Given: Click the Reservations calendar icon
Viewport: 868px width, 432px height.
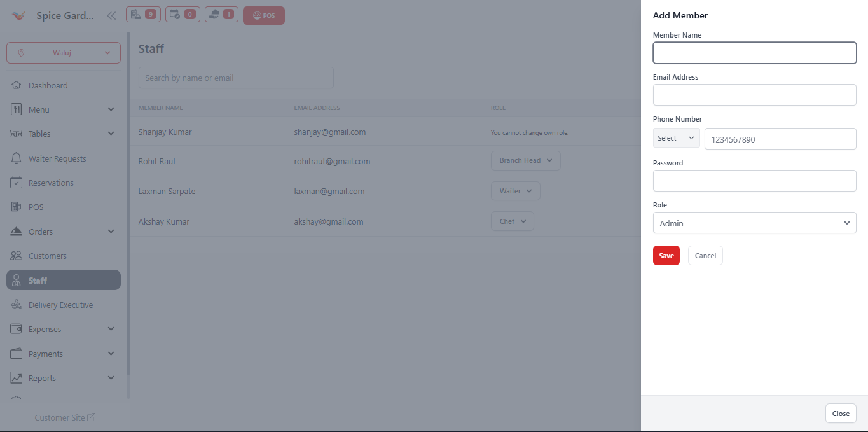Looking at the screenshot, I should click(x=17, y=183).
